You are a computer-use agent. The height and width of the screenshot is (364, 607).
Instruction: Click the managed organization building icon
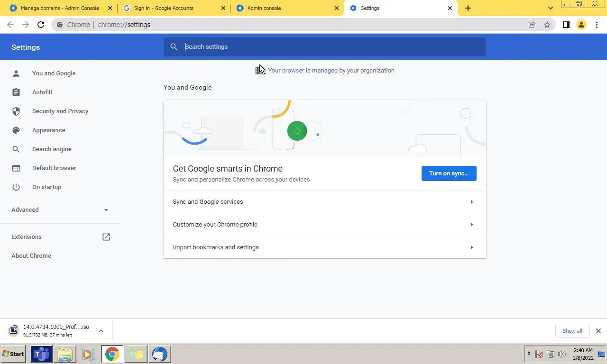259,71
